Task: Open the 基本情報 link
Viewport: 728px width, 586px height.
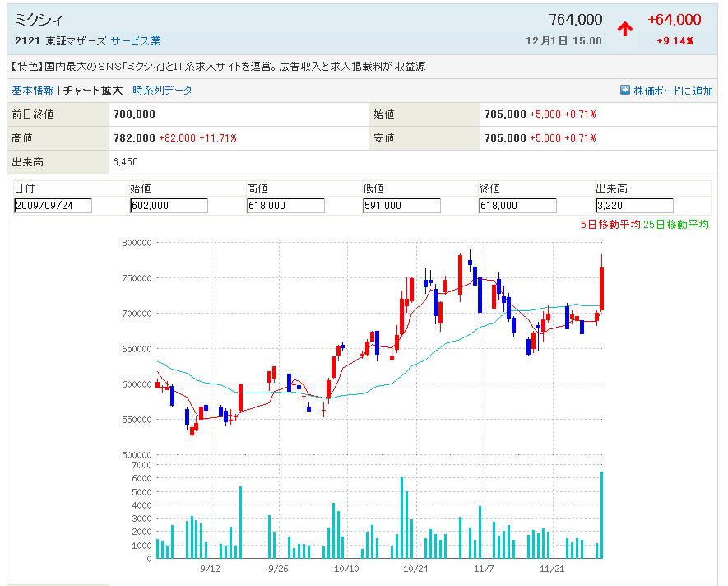Action: coord(33,91)
